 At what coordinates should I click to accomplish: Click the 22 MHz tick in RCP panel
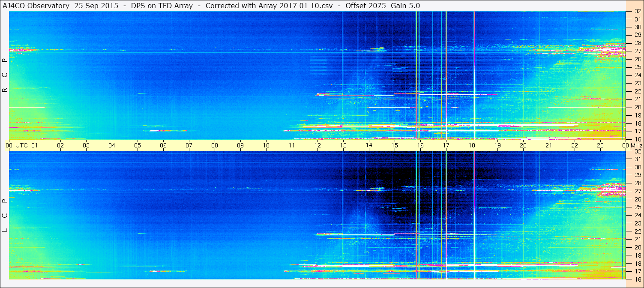[637, 91]
